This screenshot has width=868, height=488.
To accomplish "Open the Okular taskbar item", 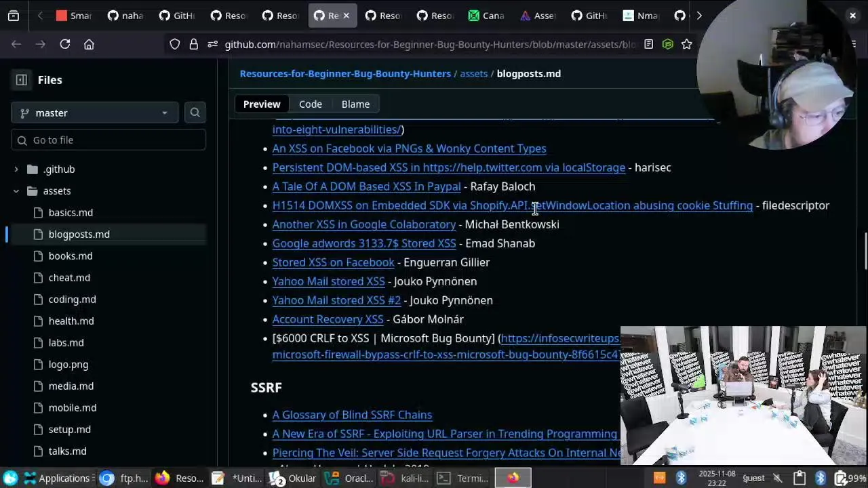I will tap(293, 479).
